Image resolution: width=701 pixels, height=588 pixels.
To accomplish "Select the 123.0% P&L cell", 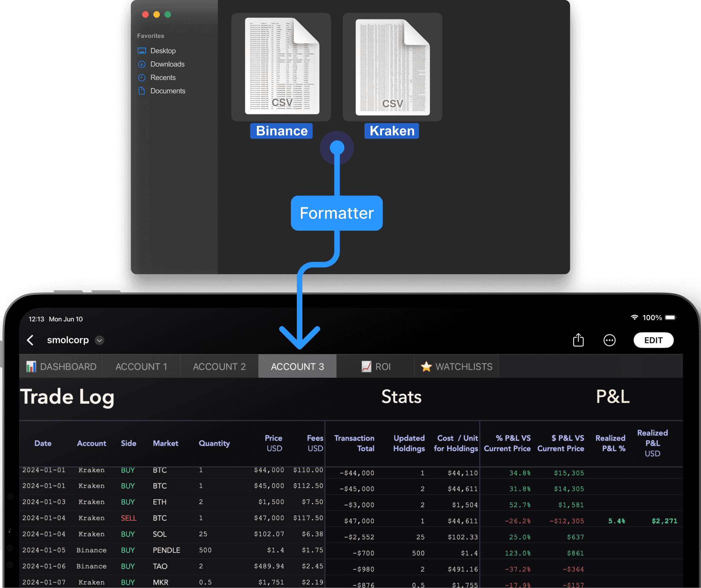I will tap(517, 553).
